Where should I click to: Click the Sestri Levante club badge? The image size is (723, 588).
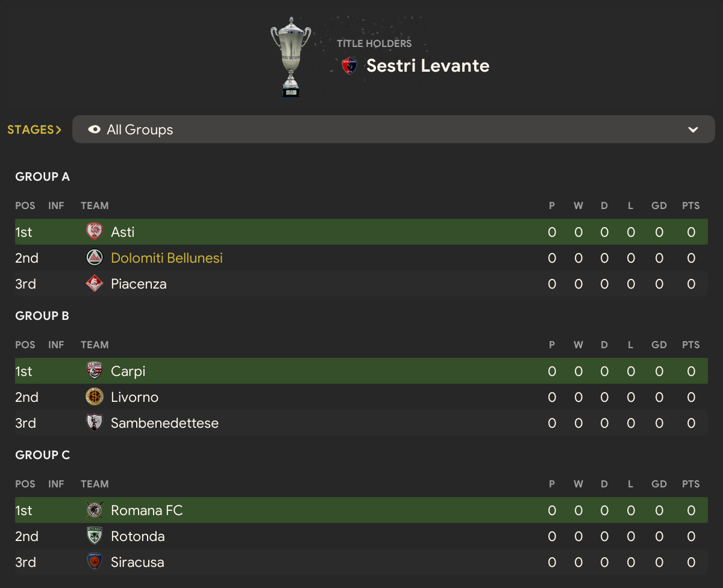point(349,66)
